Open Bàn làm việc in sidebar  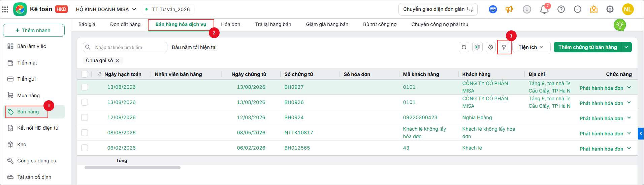pos(34,46)
